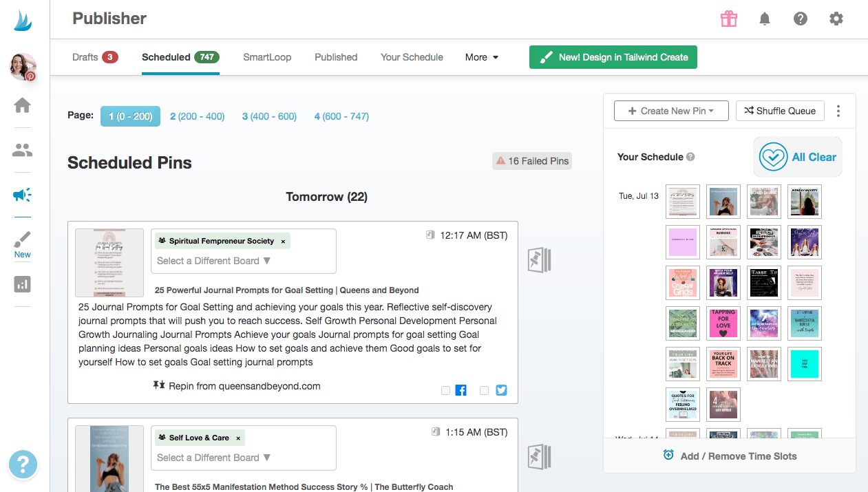Open the help question mark in header
This screenshot has width=868, height=492.
801,19
